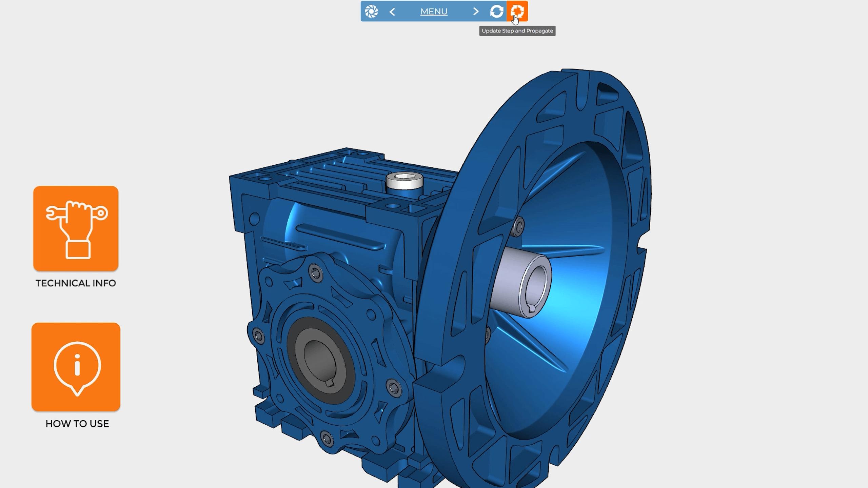Select the left-side bolt on front cover

tap(259, 336)
